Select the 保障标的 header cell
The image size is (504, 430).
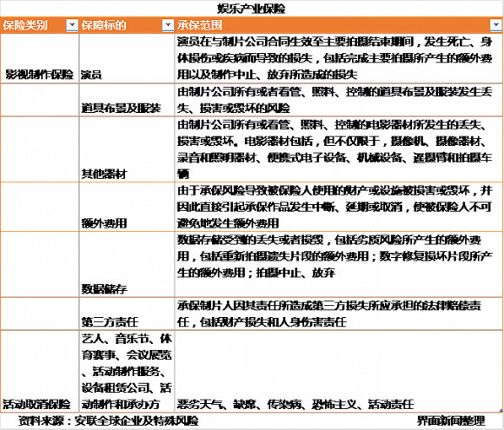(x=127, y=25)
